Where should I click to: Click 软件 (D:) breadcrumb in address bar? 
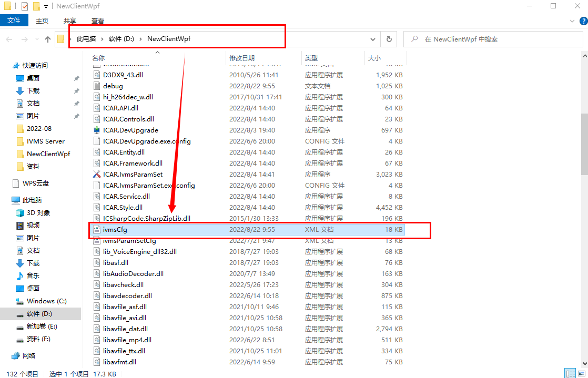(121, 39)
